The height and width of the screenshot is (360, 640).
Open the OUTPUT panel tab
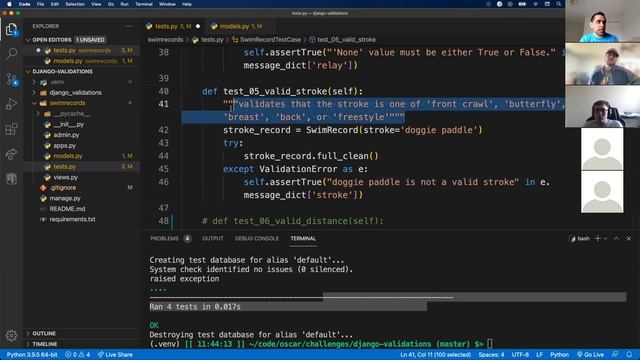(x=213, y=238)
